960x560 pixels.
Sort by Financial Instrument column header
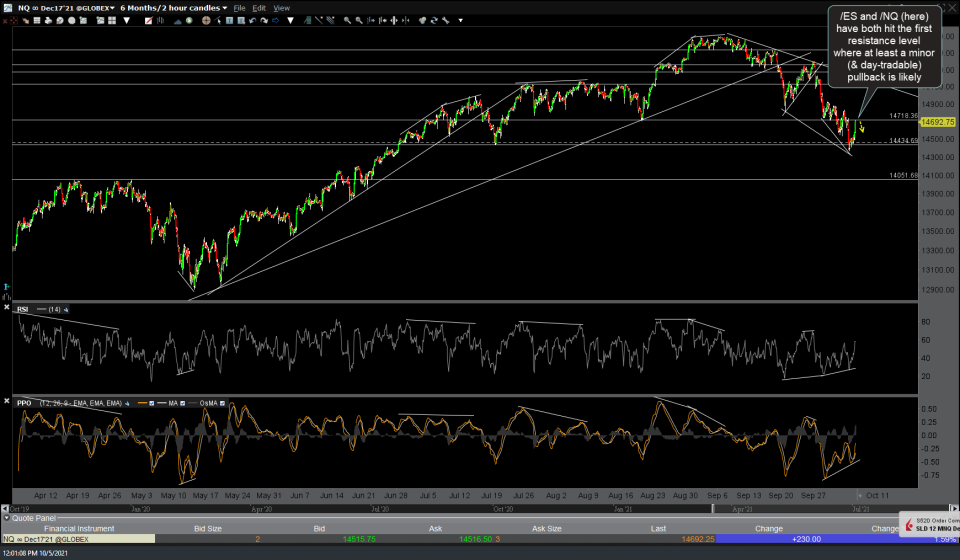click(x=79, y=528)
